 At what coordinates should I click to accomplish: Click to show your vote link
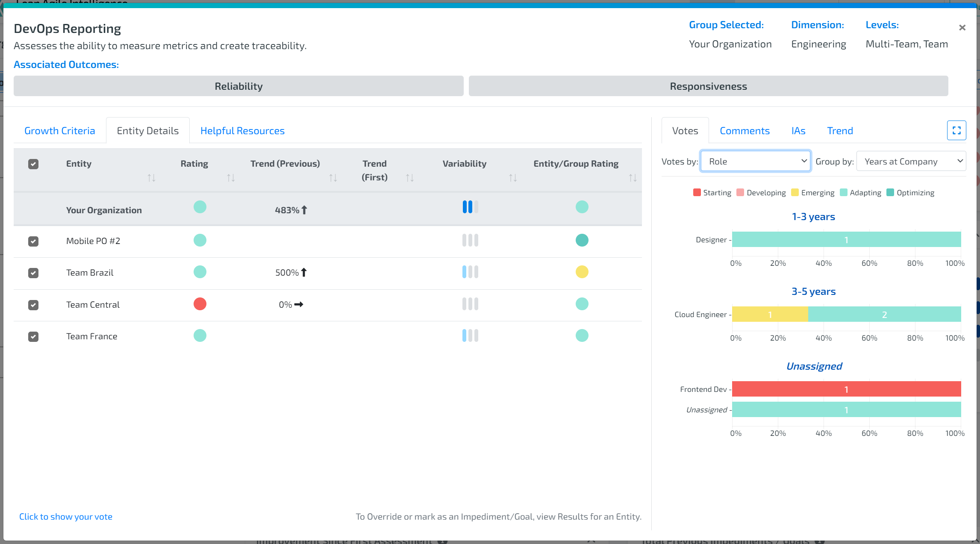pyautogui.click(x=66, y=516)
